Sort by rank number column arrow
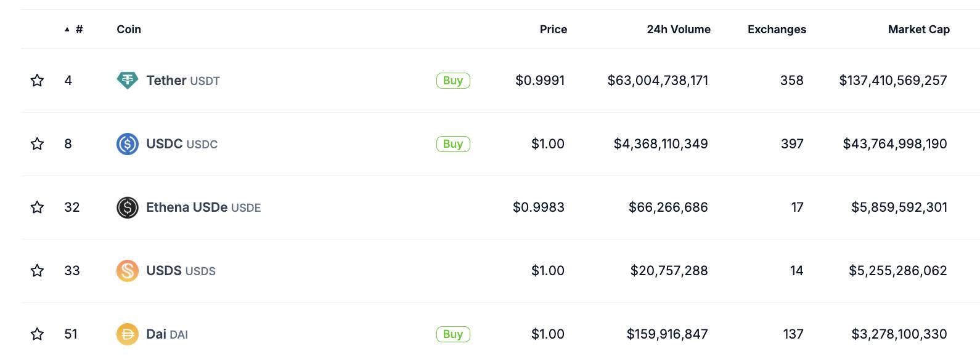Viewport: 980px width, 362px height. (73, 30)
